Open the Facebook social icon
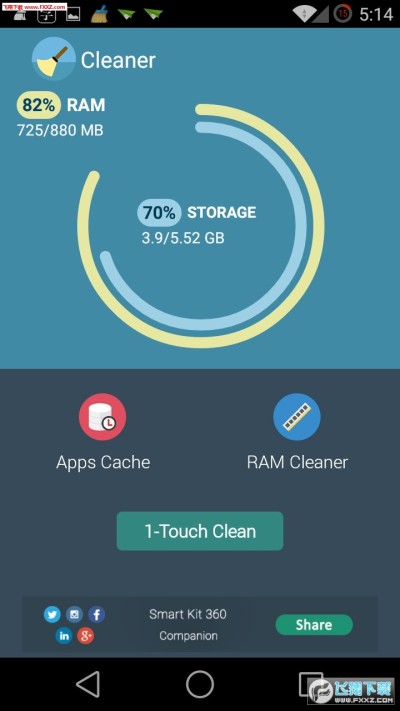Screen dimensions: 400x711 click(97, 615)
